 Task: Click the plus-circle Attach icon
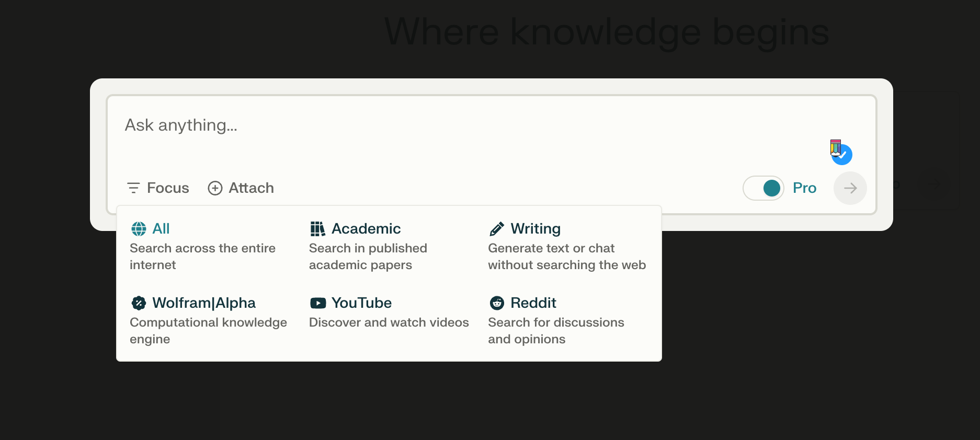(x=215, y=188)
